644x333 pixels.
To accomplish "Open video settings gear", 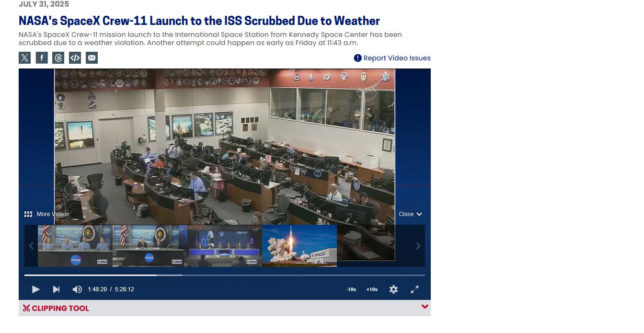I will (x=393, y=289).
